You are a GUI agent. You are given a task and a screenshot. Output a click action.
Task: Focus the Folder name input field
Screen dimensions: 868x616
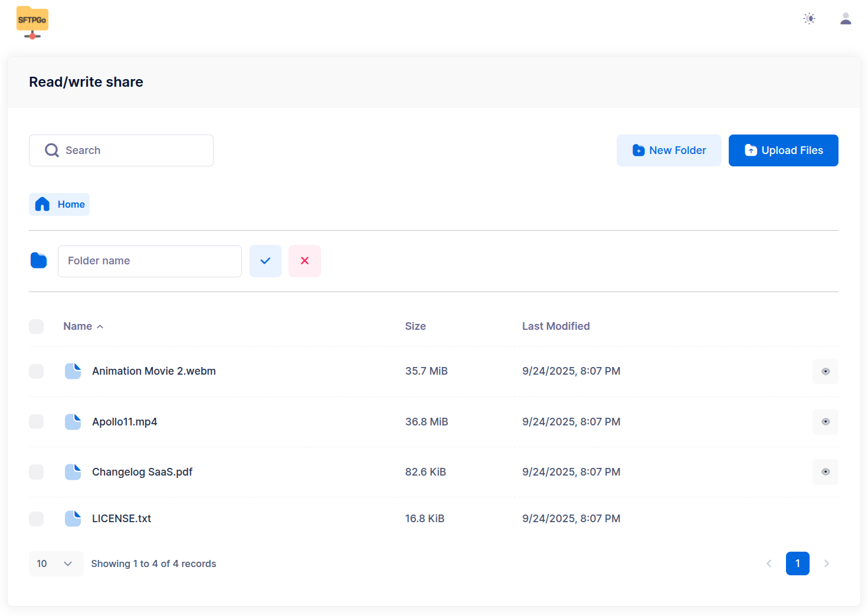click(x=150, y=261)
